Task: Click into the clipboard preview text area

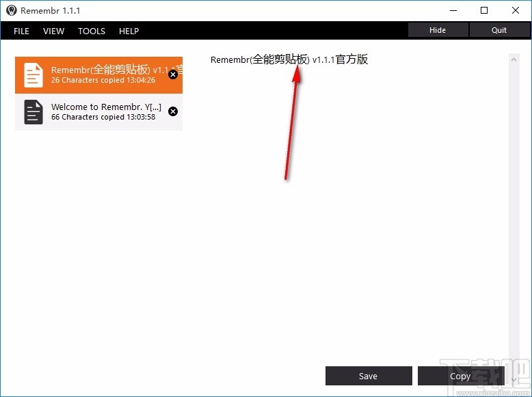Action: pos(358,207)
